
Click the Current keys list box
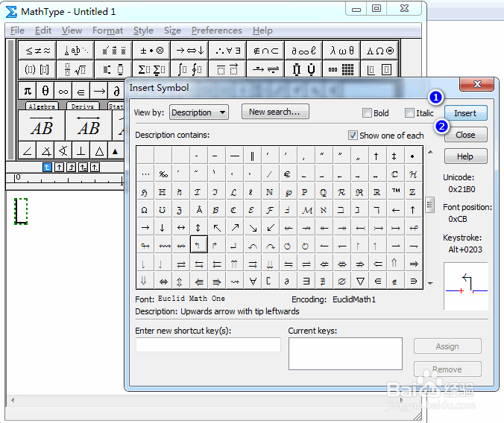pyautogui.click(x=345, y=353)
